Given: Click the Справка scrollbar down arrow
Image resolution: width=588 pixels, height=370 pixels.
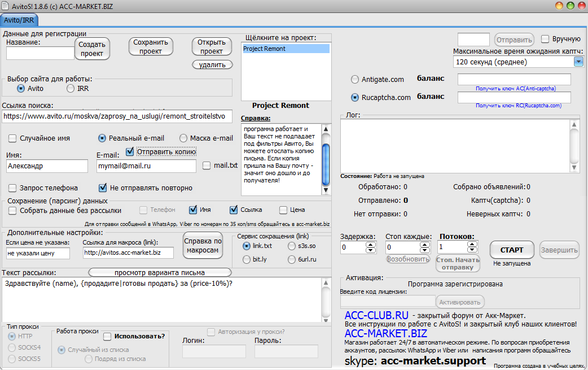Looking at the screenshot, I should (x=326, y=190).
